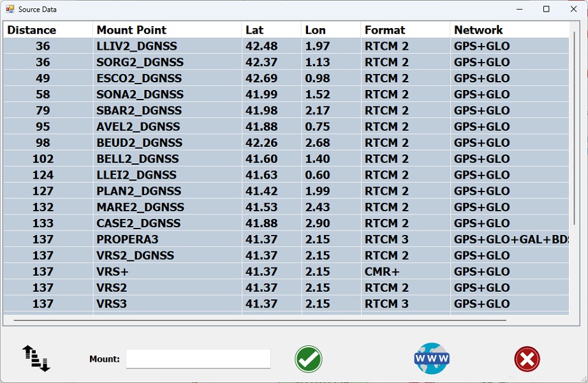
Task: Choose the VRS3 mount point row
Action: coord(112,304)
